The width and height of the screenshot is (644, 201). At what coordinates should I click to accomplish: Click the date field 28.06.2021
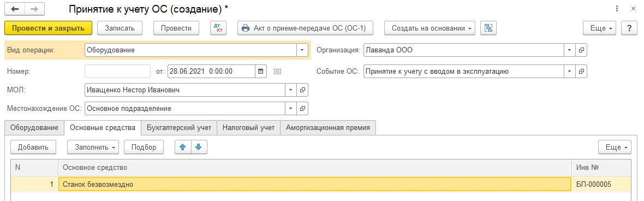coord(211,71)
